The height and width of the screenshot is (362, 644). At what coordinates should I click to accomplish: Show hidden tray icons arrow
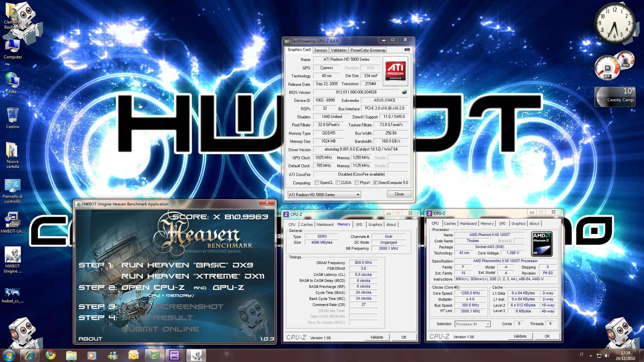591,356
